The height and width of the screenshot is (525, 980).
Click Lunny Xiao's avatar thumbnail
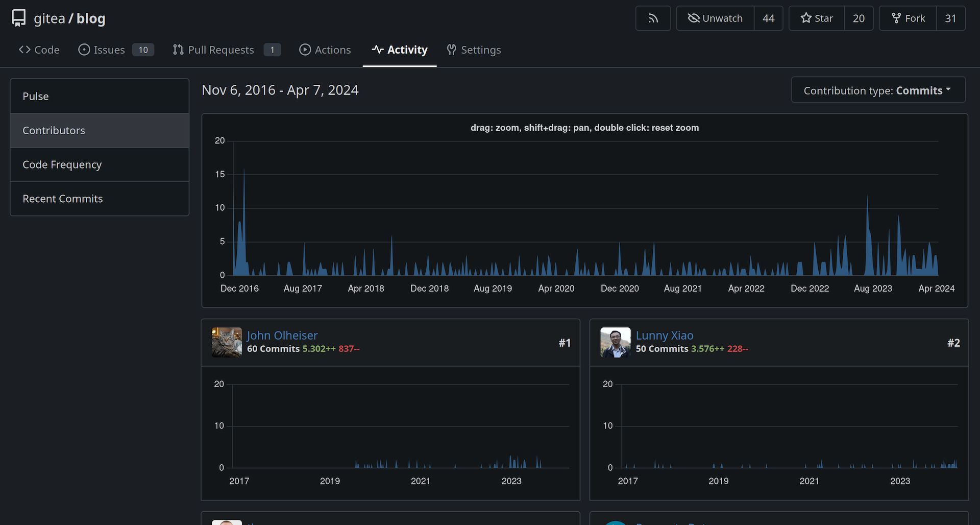[x=615, y=342]
